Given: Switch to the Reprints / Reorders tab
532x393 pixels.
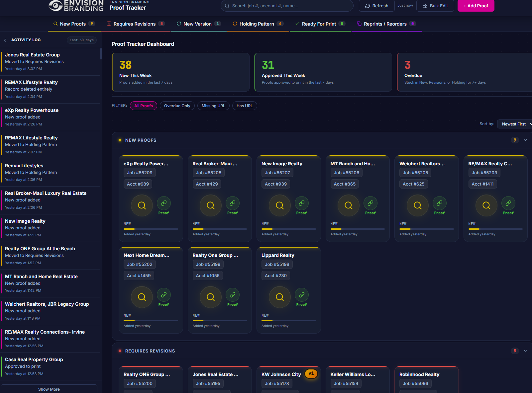Looking at the screenshot, I should pos(386,24).
